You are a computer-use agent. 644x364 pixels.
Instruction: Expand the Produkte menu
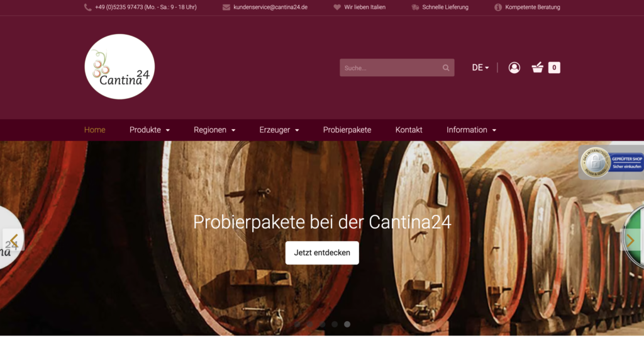(x=150, y=130)
